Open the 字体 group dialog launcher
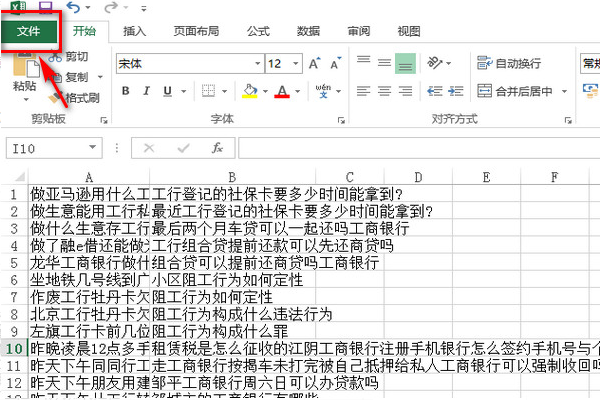 (341, 120)
